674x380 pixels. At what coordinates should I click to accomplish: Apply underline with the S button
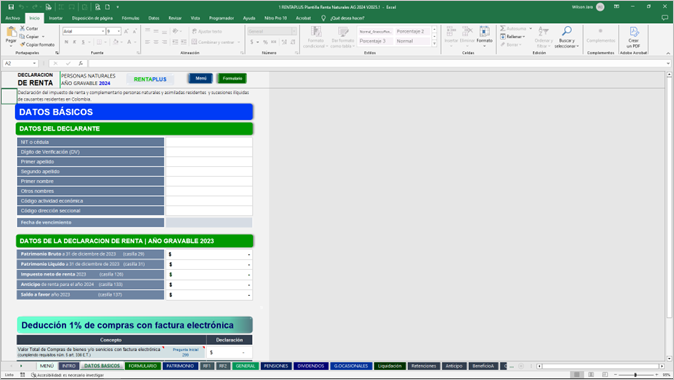pos(83,42)
